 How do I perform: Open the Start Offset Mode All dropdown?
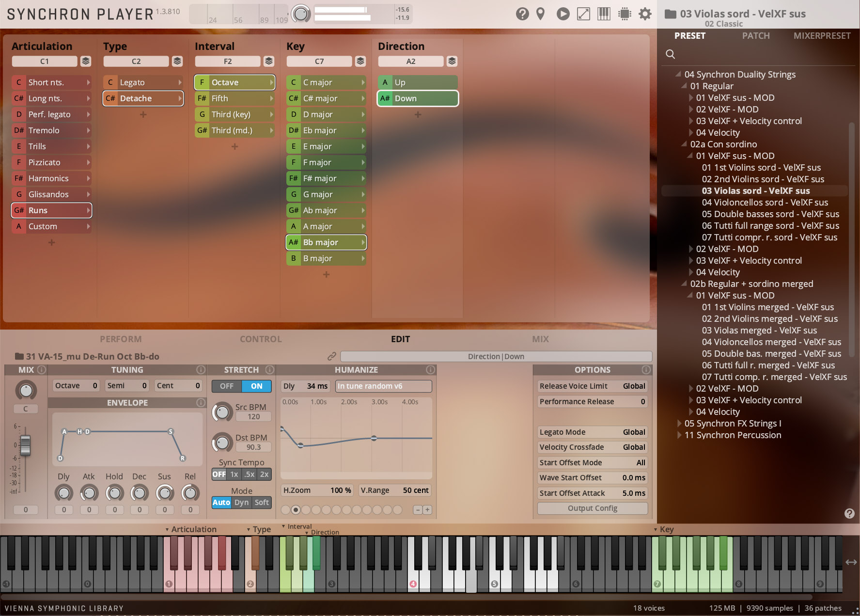click(592, 463)
